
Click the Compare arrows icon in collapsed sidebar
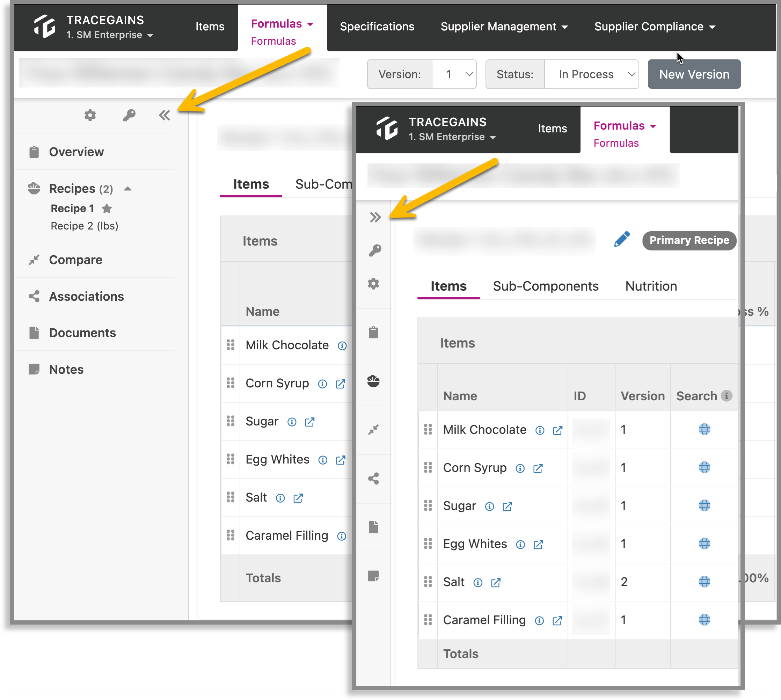(373, 430)
